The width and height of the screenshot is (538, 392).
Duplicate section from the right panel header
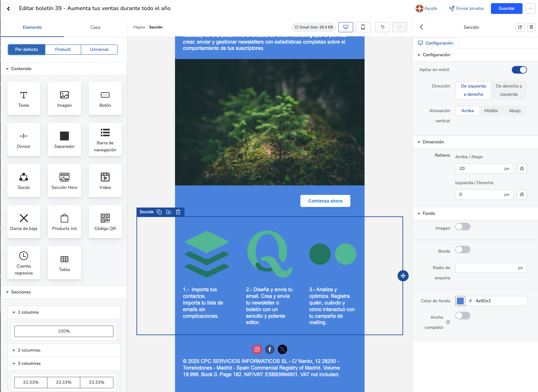pyautogui.click(x=520, y=27)
